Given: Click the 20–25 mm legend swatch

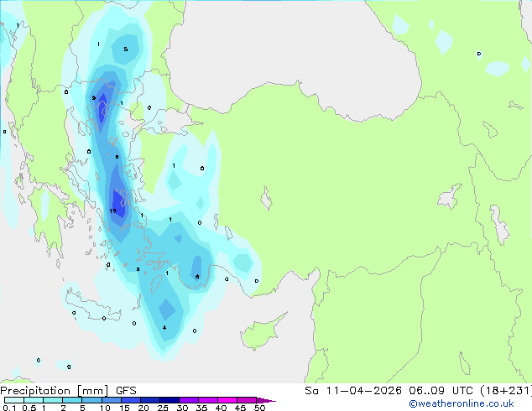Looking at the screenshot, I should 149,400.
